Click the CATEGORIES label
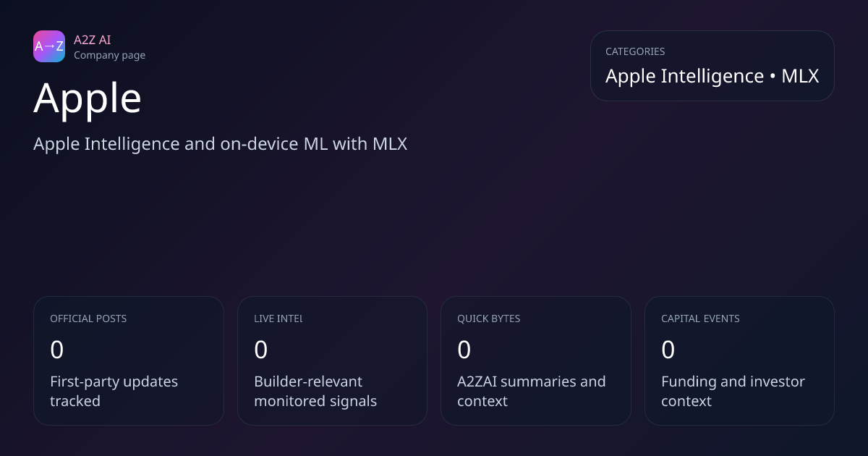 coord(634,51)
